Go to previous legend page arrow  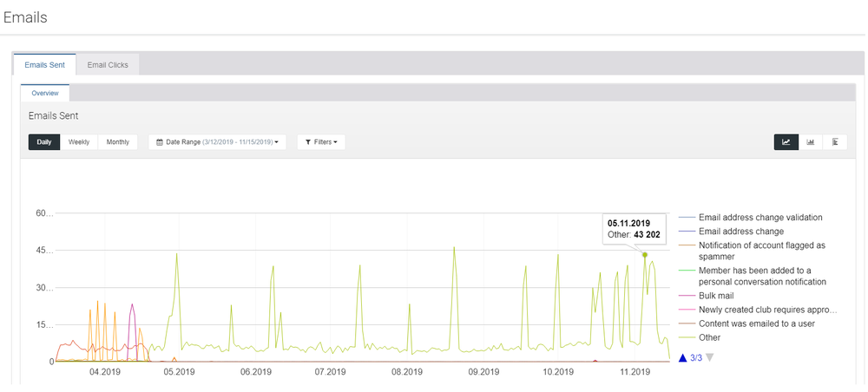[x=683, y=357]
